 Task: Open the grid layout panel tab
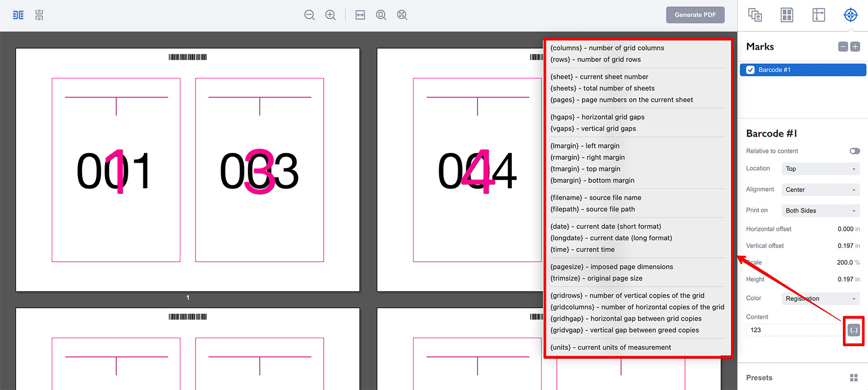[787, 15]
